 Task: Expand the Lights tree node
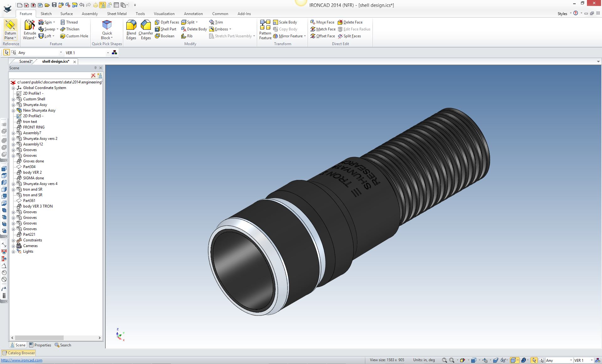click(13, 251)
